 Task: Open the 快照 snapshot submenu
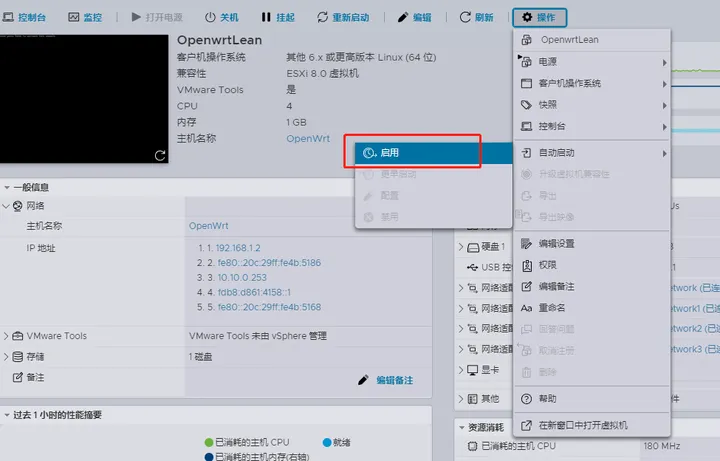(x=591, y=105)
